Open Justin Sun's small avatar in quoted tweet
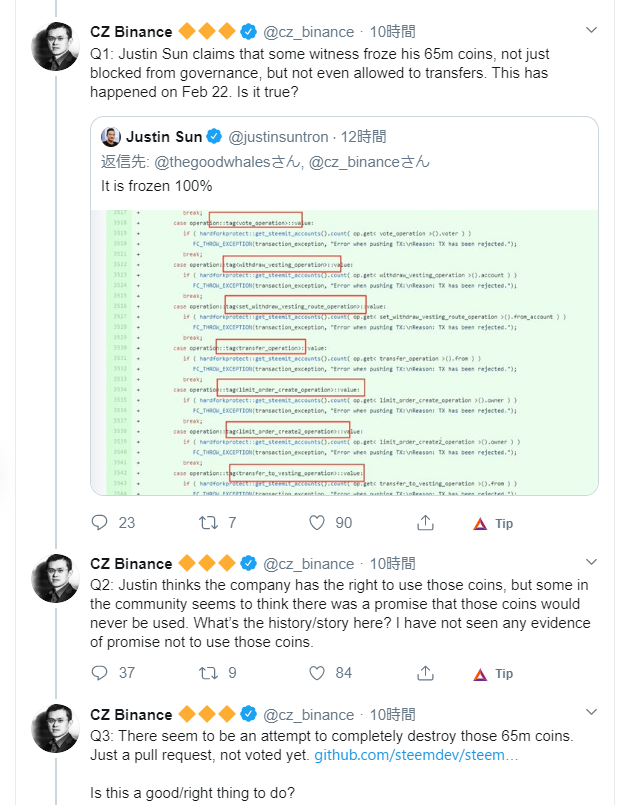 (111, 136)
